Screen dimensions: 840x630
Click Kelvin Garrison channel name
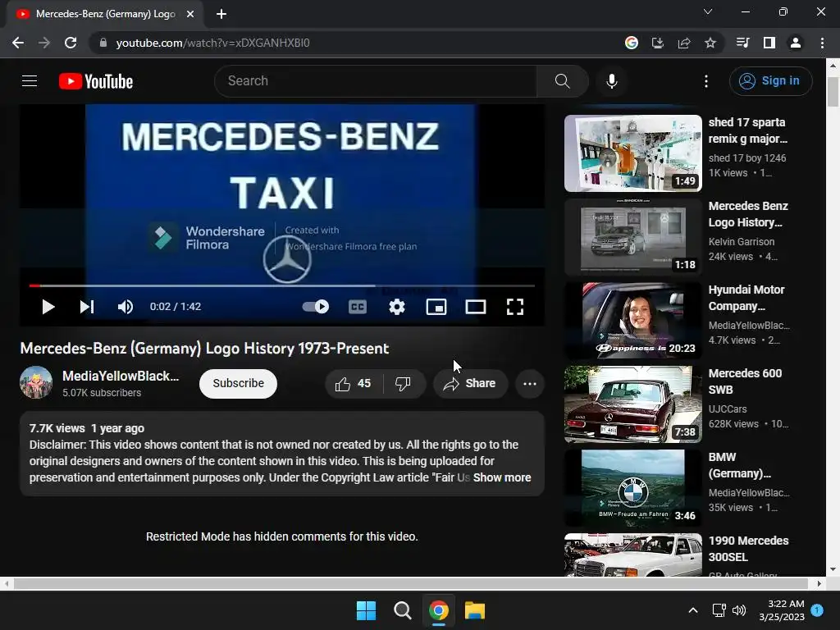pos(742,242)
